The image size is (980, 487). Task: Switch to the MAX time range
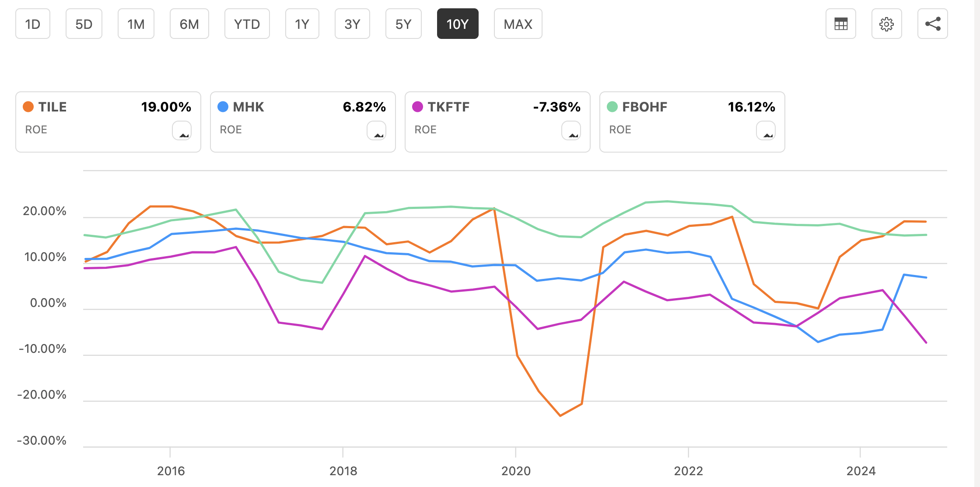[x=518, y=24]
